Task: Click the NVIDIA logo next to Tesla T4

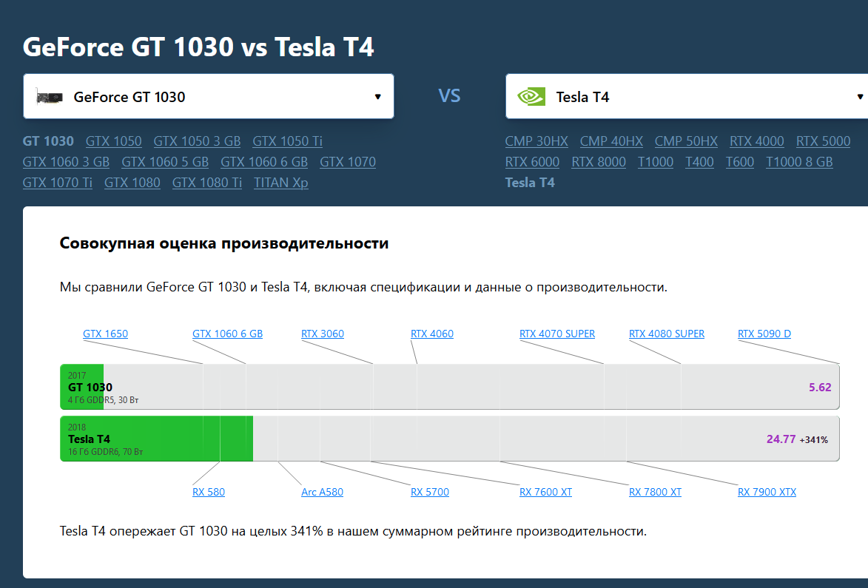Action: tap(531, 97)
